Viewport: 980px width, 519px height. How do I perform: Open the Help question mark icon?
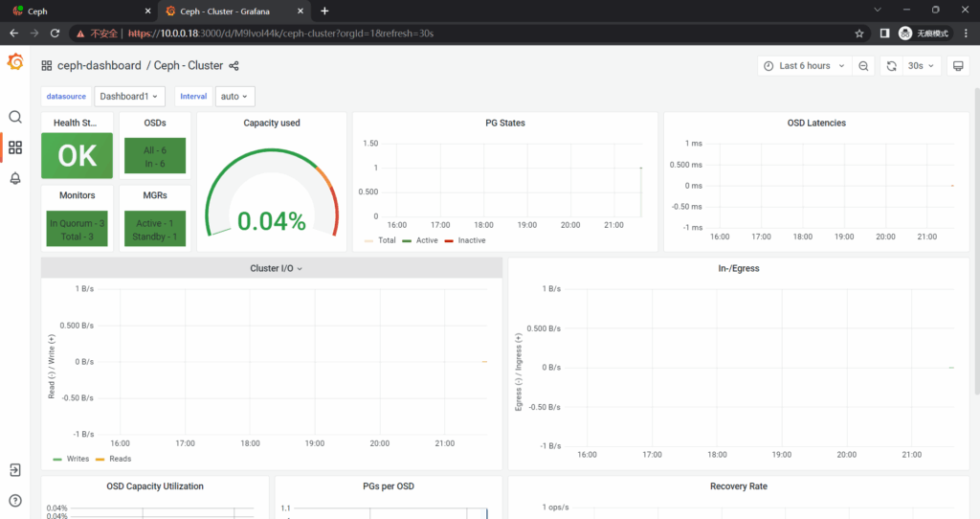(x=15, y=500)
